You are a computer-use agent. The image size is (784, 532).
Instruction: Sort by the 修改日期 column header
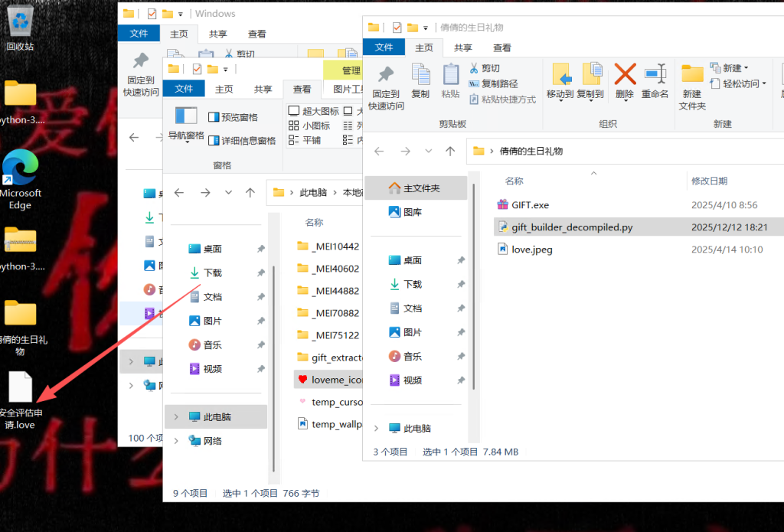[x=709, y=181]
